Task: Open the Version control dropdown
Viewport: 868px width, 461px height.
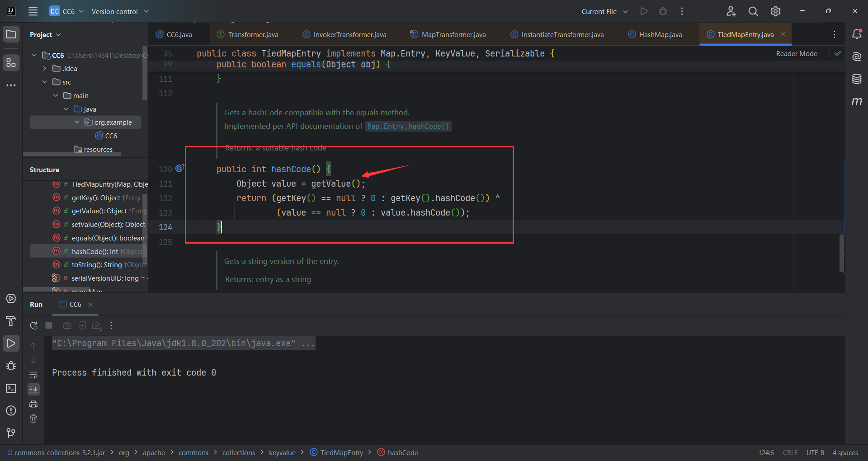Action: (120, 11)
